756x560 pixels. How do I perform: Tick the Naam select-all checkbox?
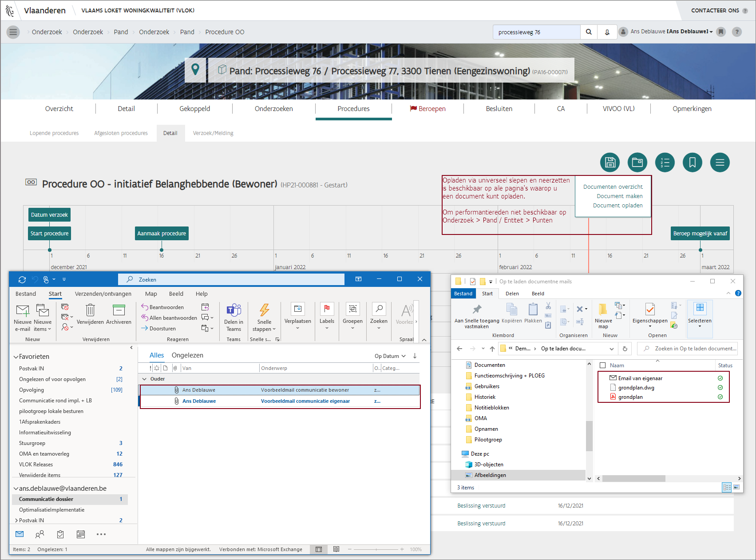click(x=602, y=365)
